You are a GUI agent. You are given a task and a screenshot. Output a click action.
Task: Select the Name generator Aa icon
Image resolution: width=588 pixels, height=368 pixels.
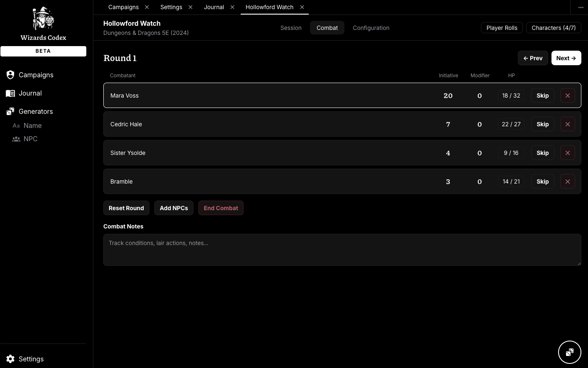point(16,125)
